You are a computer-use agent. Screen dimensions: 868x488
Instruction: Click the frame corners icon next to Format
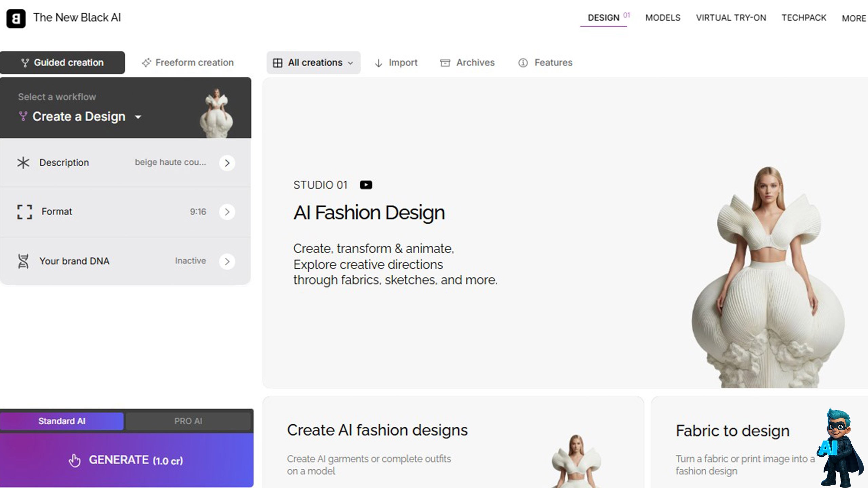25,212
